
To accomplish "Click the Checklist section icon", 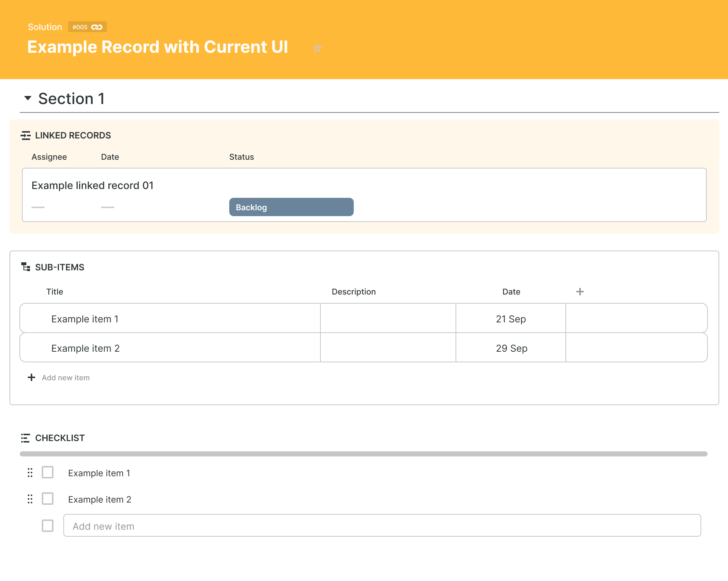I will click(26, 438).
